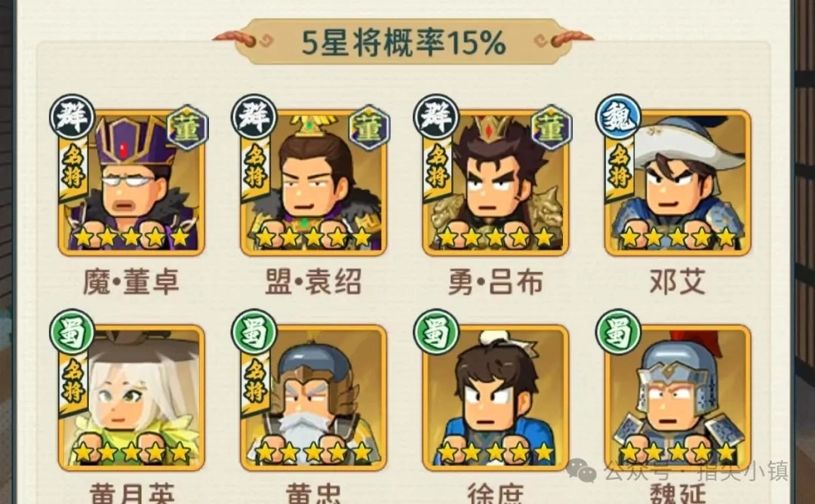Screen dimensions: 815x504
Task: Click the 群 faction badge on 袁绍
Action: click(x=254, y=117)
